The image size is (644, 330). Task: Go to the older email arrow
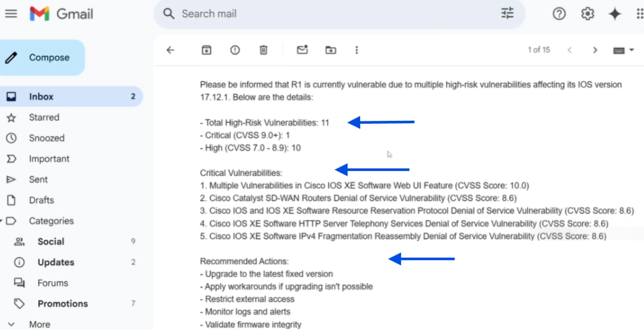click(595, 50)
